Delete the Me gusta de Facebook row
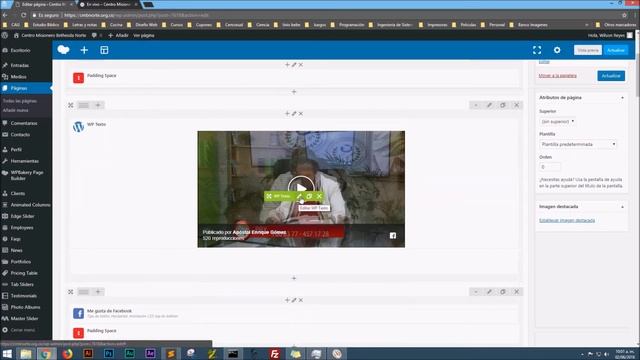640x360 pixels. pos(517,292)
